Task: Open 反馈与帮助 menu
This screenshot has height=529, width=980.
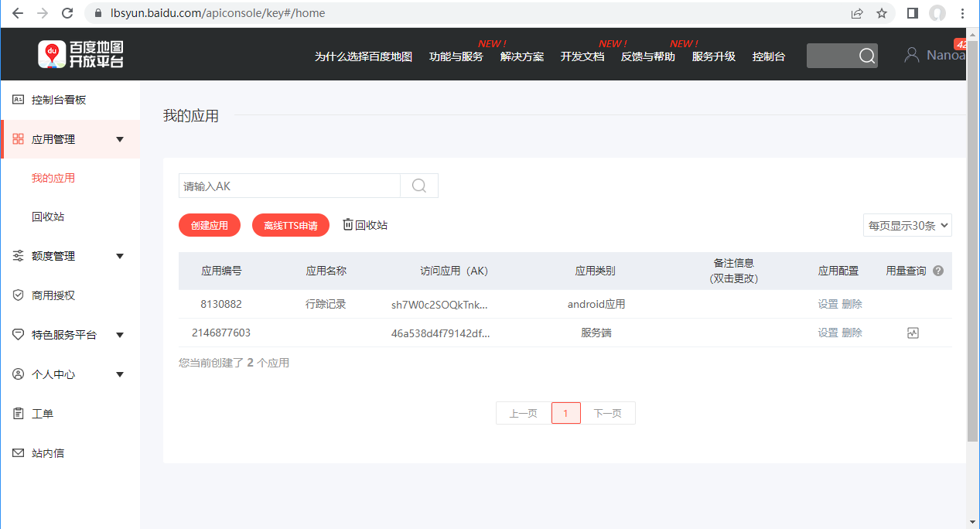Action: click(x=648, y=56)
